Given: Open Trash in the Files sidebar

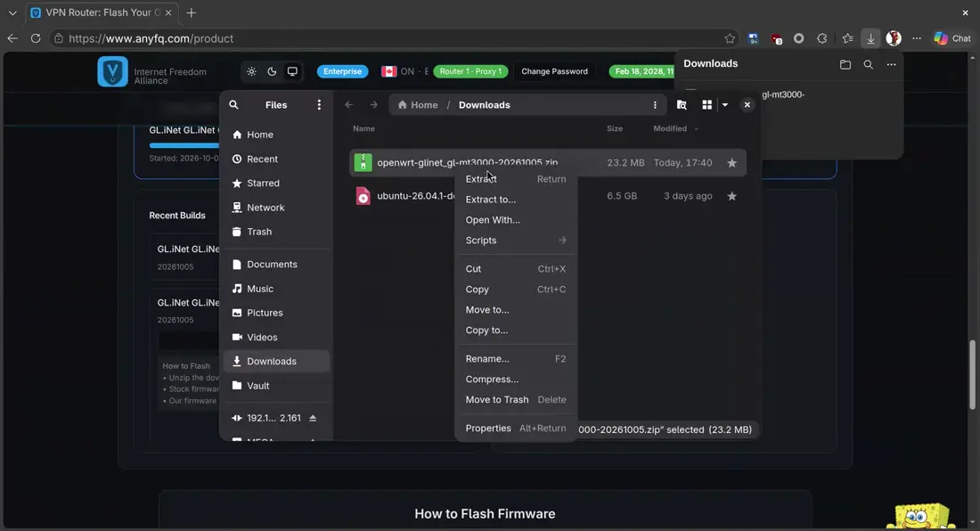Looking at the screenshot, I should (276, 232).
